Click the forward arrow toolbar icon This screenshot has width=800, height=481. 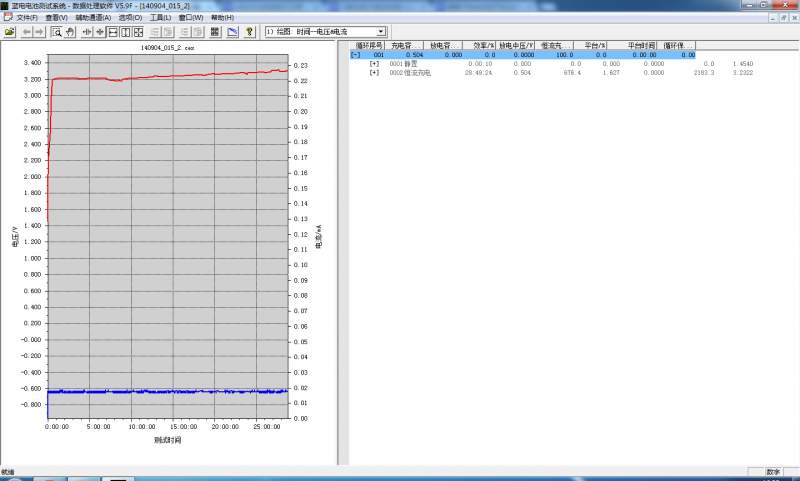tap(39, 32)
